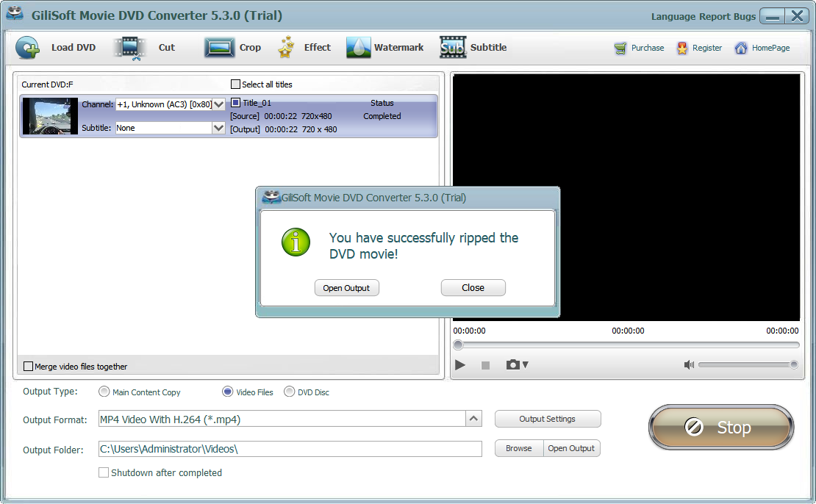The width and height of the screenshot is (816, 504).
Task: Open the Language menu
Action: coord(673,17)
